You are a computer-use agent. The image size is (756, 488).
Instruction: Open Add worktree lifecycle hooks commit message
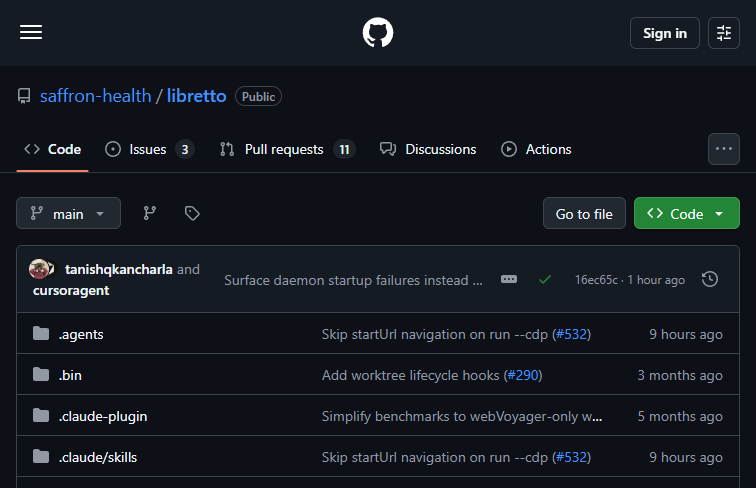tap(410, 375)
